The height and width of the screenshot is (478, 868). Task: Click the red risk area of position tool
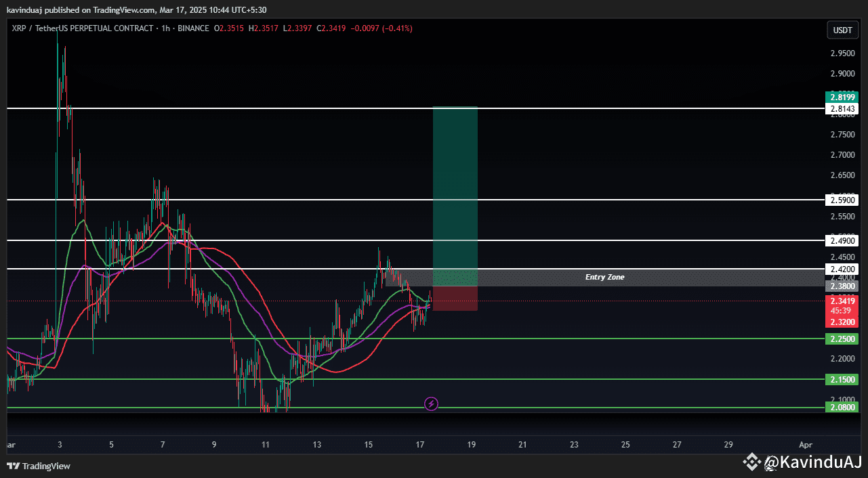[x=455, y=298]
